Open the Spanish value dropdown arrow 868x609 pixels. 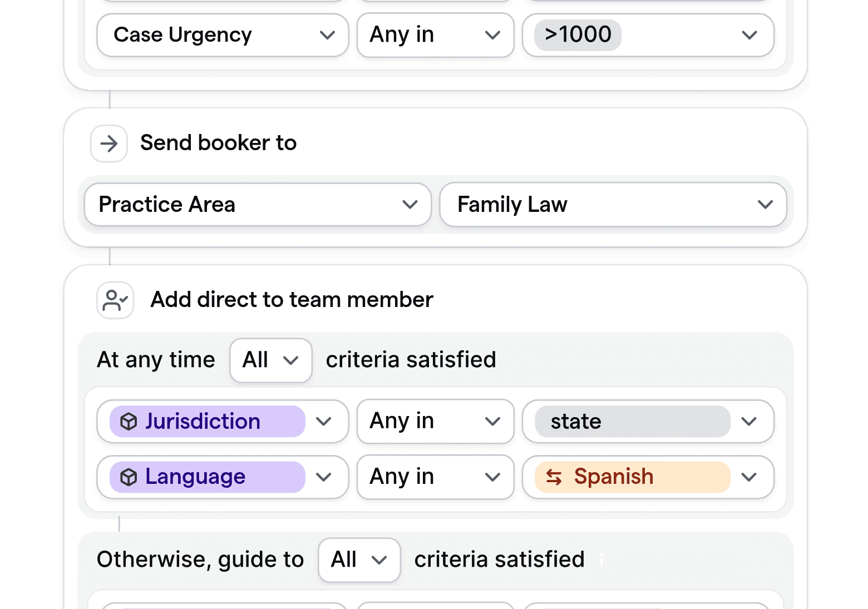point(749,477)
